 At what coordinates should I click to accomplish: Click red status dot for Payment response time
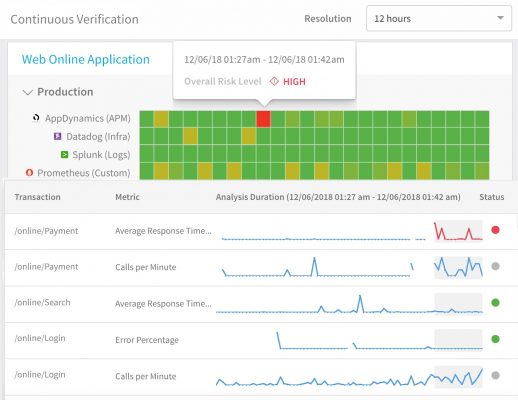pos(495,230)
